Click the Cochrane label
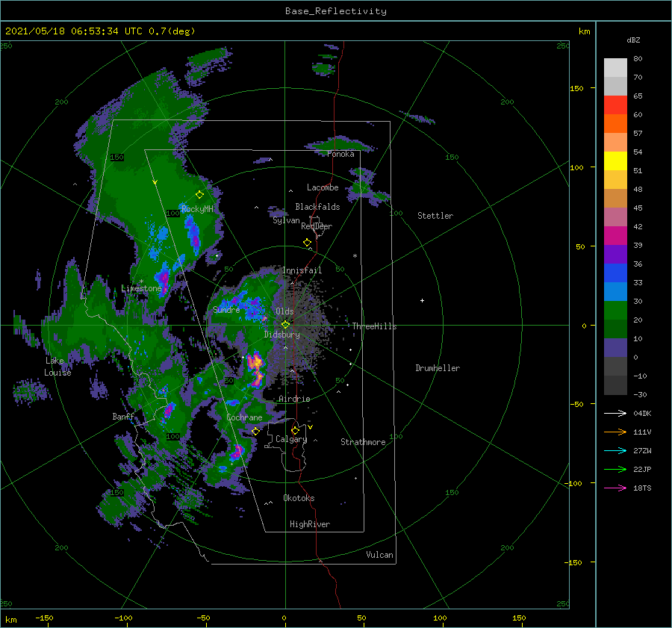 coord(244,417)
